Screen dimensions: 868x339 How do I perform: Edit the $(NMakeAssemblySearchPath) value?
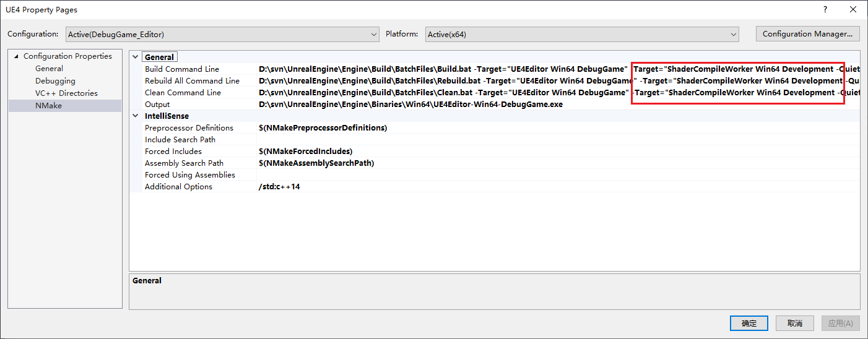click(558, 163)
